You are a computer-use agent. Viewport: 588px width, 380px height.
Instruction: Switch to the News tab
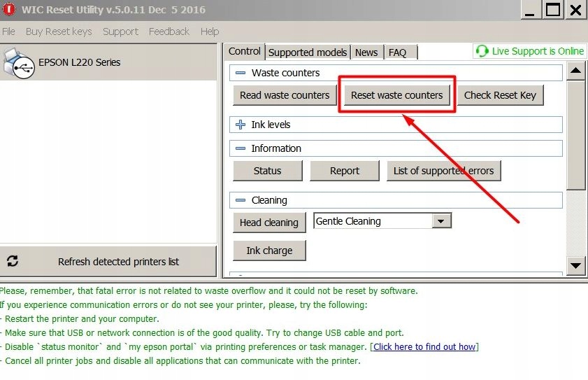pos(366,52)
